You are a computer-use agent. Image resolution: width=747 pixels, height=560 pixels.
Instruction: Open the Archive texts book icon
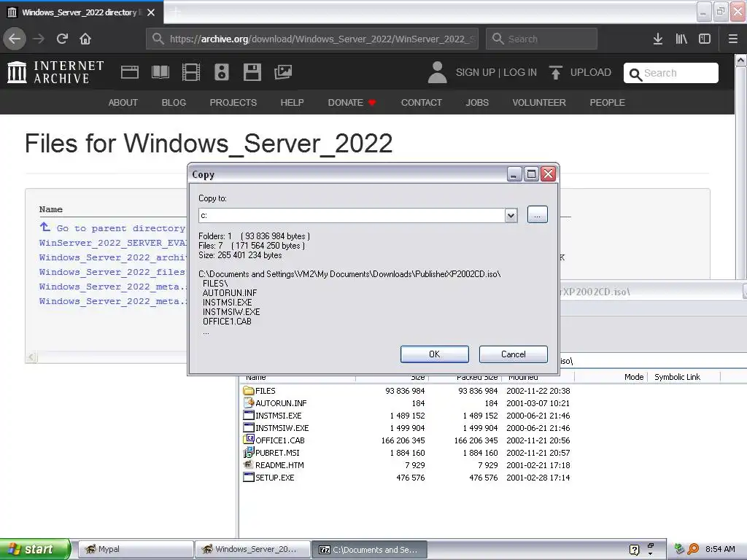[x=160, y=72]
